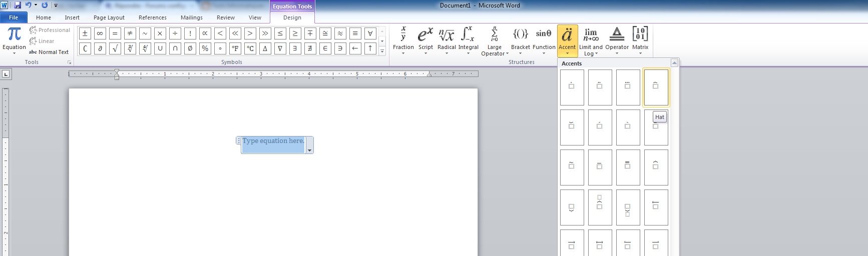Open the Tools dialog launcher
The height and width of the screenshot is (256, 868).
(69, 62)
